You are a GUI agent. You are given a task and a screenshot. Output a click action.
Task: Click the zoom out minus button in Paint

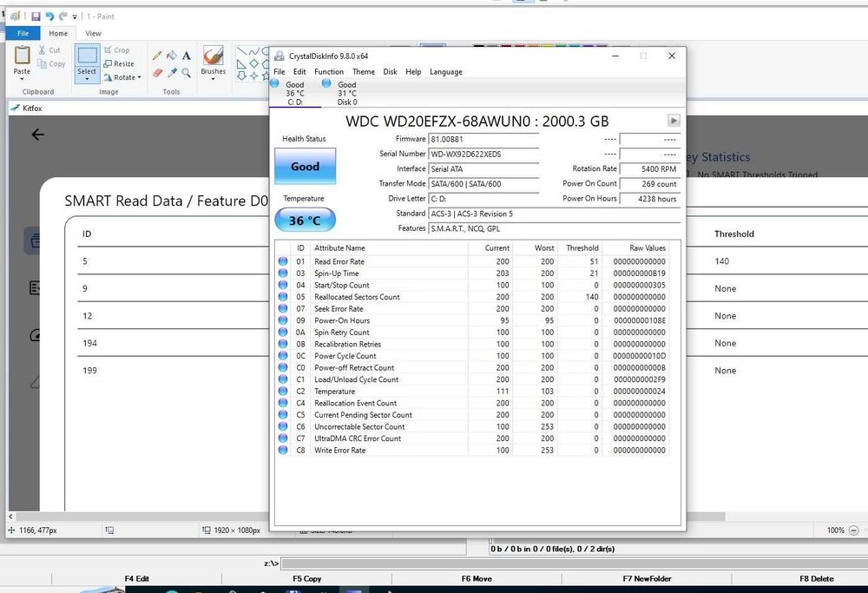click(x=853, y=530)
